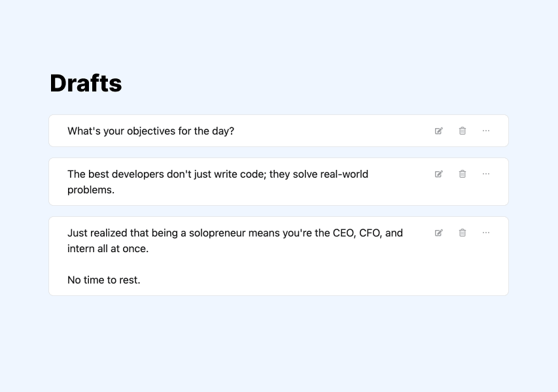Select the Drafts page heading
Viewport: 558px width, 392px height.
click(x=86, y=83)
